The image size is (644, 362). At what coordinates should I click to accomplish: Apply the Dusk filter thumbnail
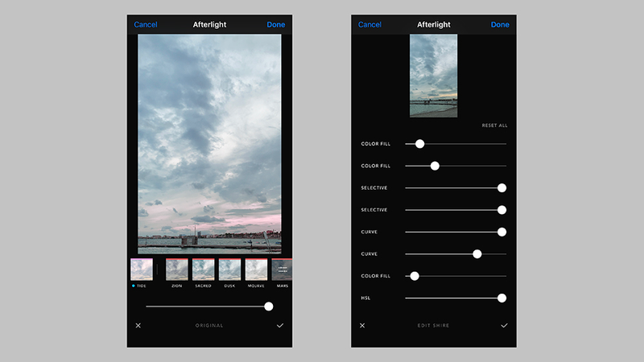[230, 269]
